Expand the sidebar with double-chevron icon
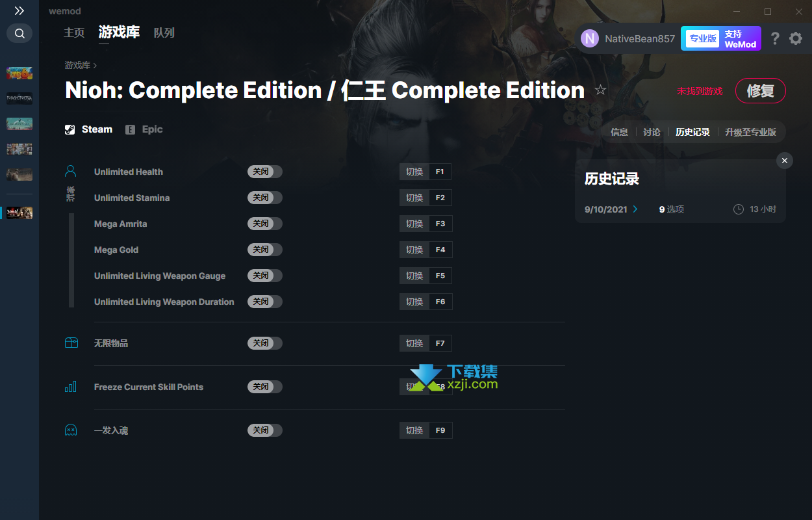Screen dimensions: 812x520 [19, 11]
